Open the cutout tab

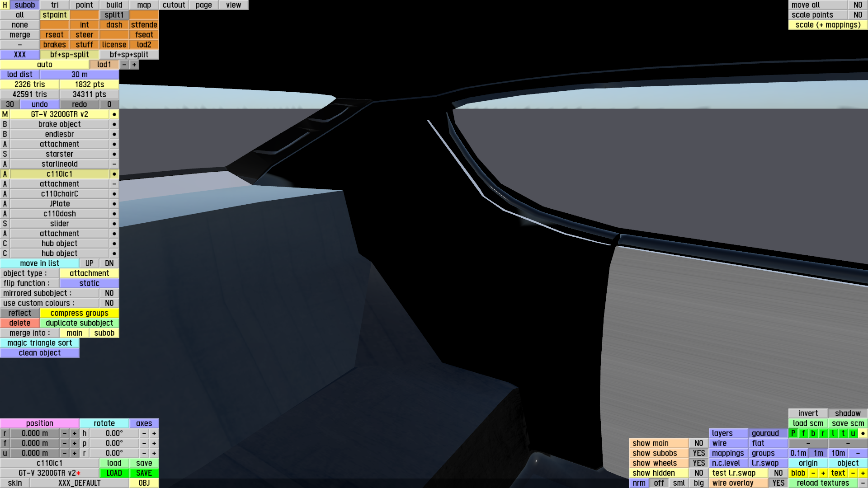[x=174, y=5]
